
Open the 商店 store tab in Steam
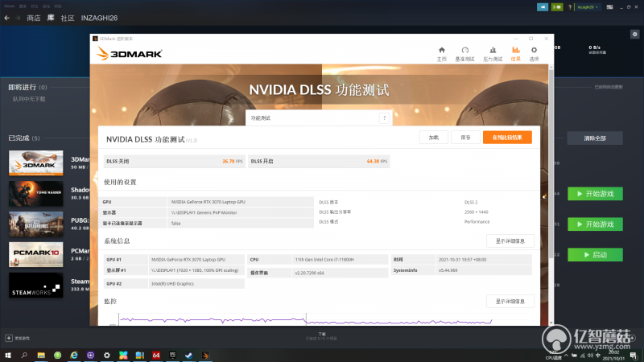pos(34,18)
